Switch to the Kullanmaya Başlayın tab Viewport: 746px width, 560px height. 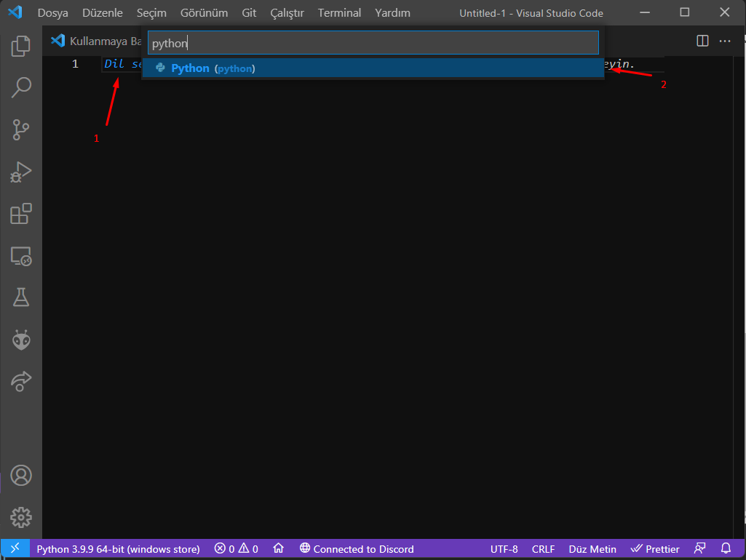point(95,41)
